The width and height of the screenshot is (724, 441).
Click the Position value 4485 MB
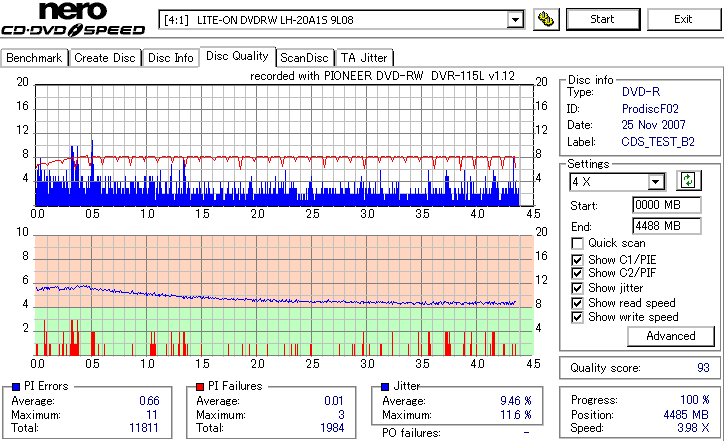click(x=686, y=415)
